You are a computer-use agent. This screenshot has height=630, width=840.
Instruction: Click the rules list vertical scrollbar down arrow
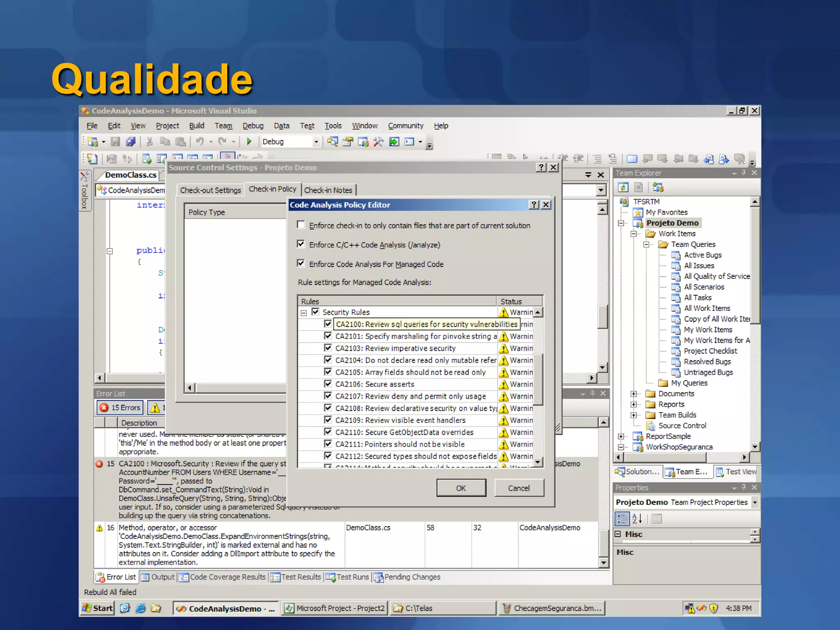[538, 462]
